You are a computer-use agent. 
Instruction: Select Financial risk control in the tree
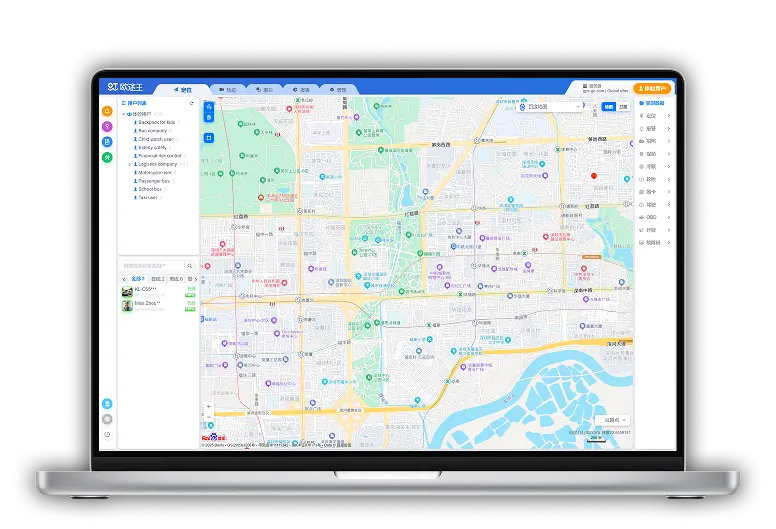(159, 156)
